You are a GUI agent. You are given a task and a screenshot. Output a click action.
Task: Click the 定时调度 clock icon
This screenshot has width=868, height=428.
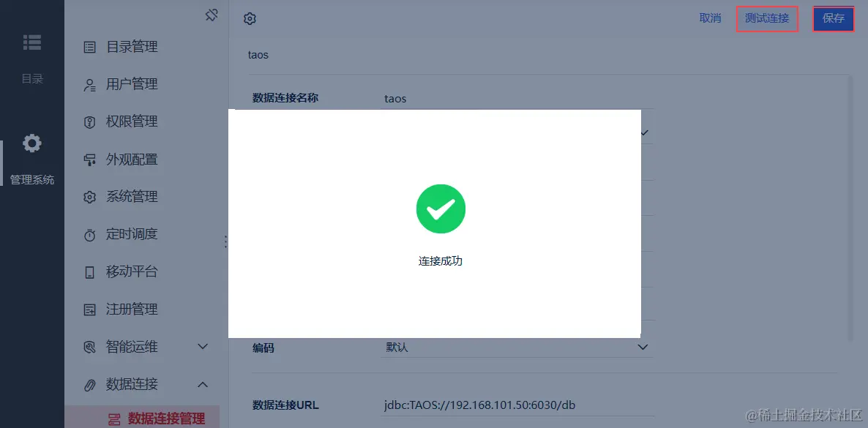(89, 235)
